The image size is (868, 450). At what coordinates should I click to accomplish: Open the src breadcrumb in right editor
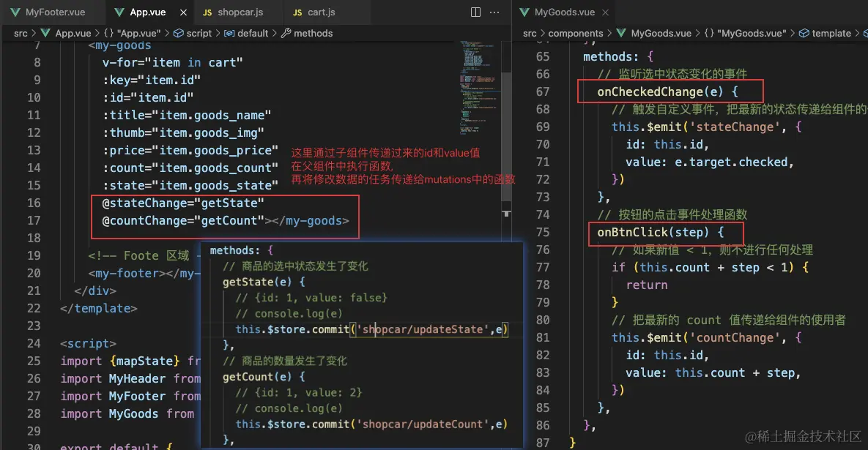pos(530,33)
